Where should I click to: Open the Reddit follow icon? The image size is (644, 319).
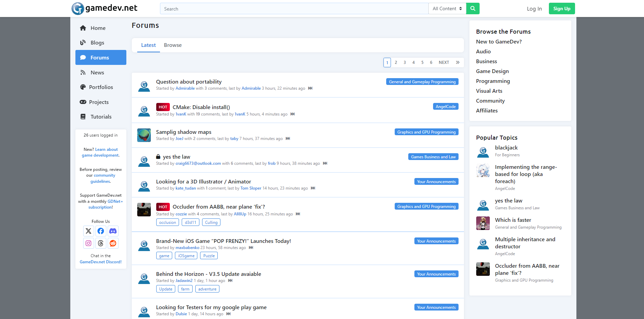click(113, 243)
